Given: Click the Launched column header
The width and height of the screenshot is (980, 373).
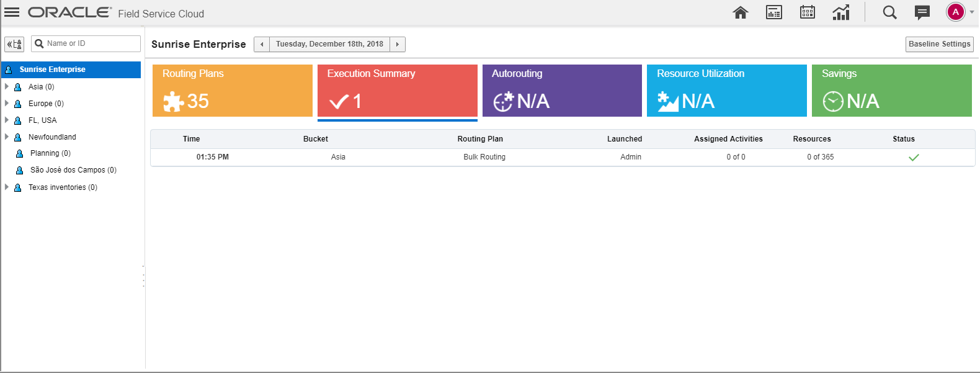Looking at the screenshot, I should [625, 139].
